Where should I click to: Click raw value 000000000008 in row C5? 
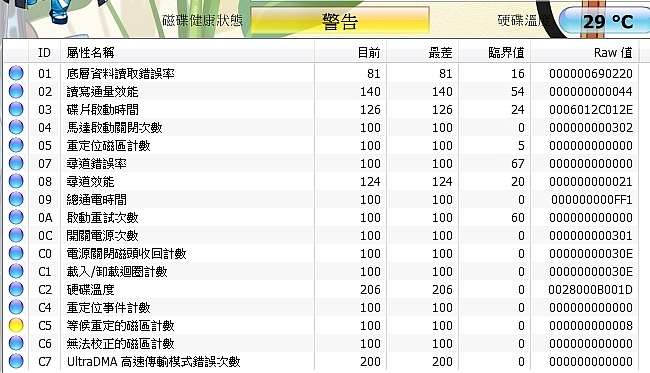(591, 326)
